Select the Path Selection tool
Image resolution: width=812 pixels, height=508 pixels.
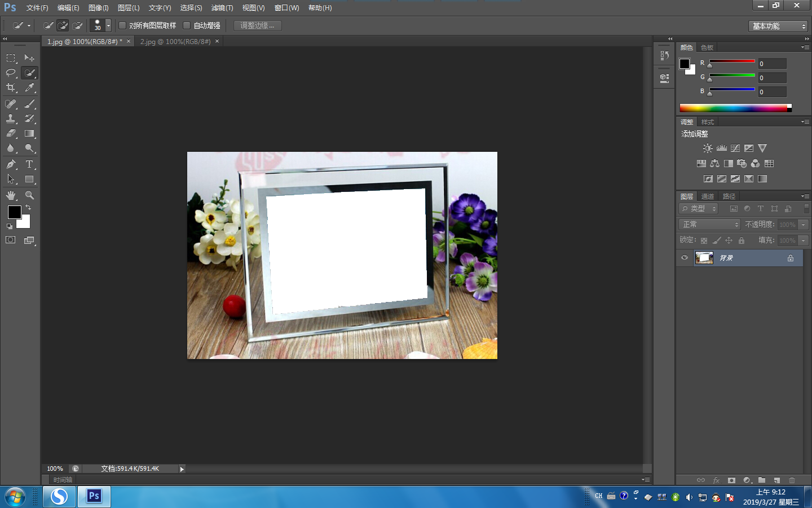[x=11, y=179]
